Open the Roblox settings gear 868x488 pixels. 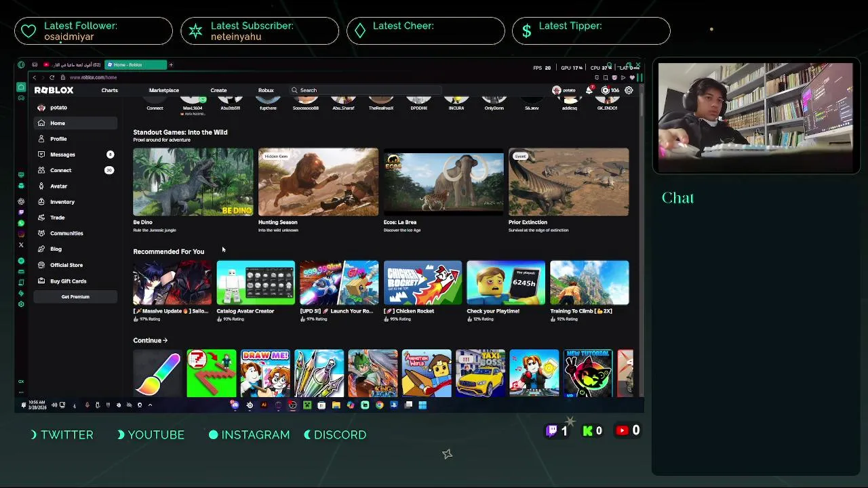(x=629, y=90)
